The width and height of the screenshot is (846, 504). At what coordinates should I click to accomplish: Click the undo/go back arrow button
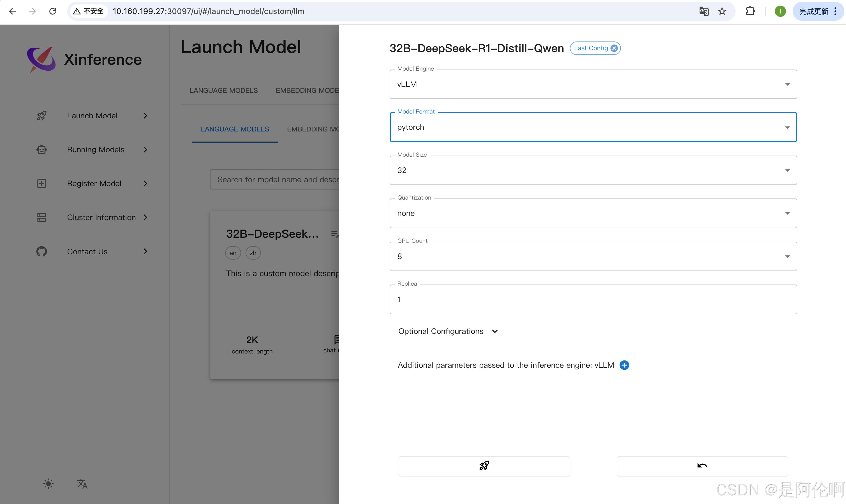point(702,466)
